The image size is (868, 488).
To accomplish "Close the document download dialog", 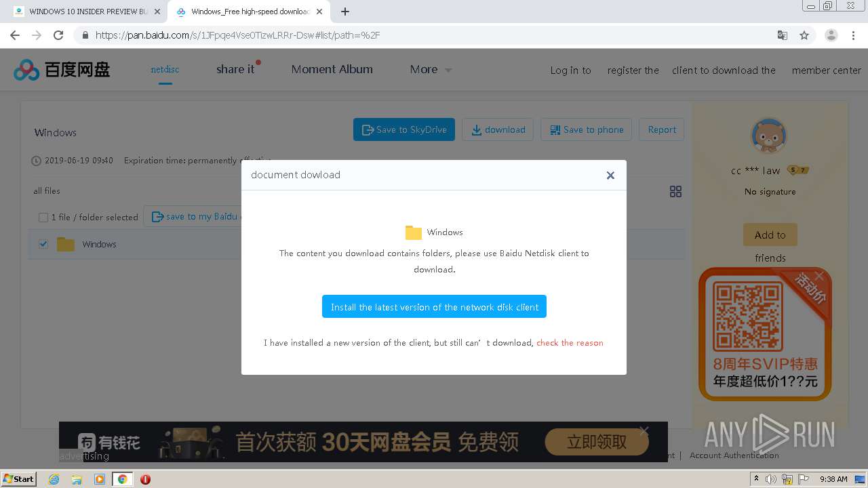I will (x=610, y=176).
